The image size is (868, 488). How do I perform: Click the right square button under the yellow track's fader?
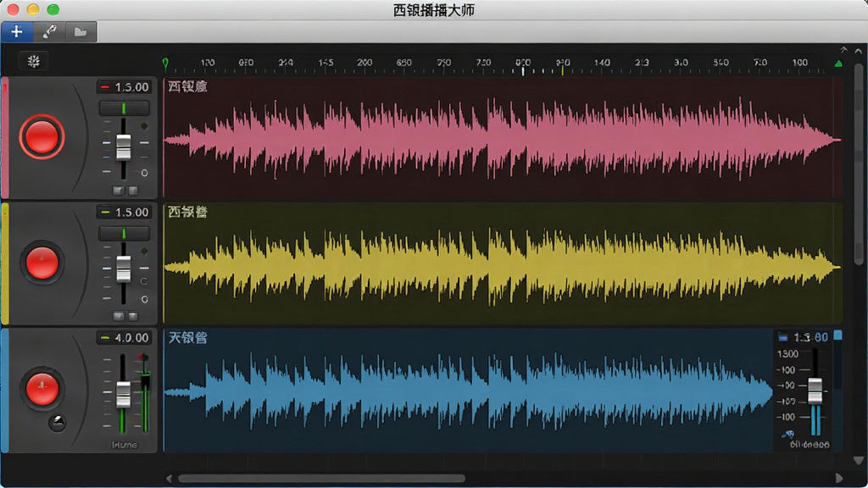(133, 317)
